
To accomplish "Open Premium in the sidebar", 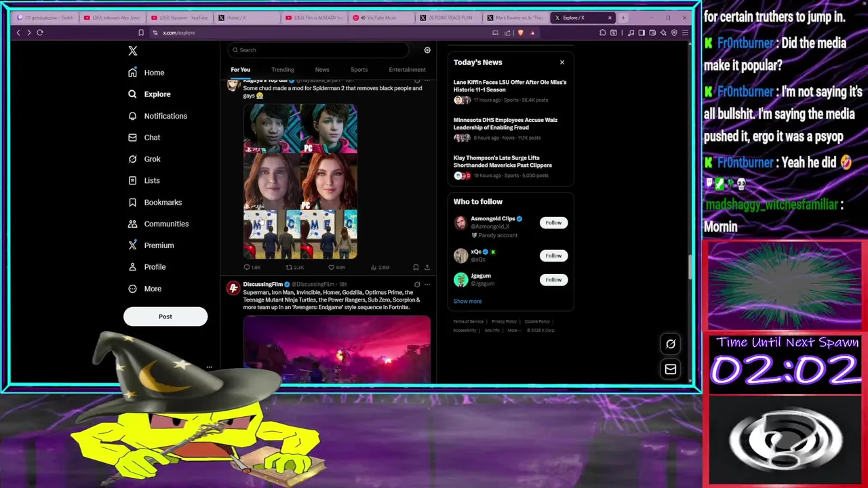I will pos(151,245).
